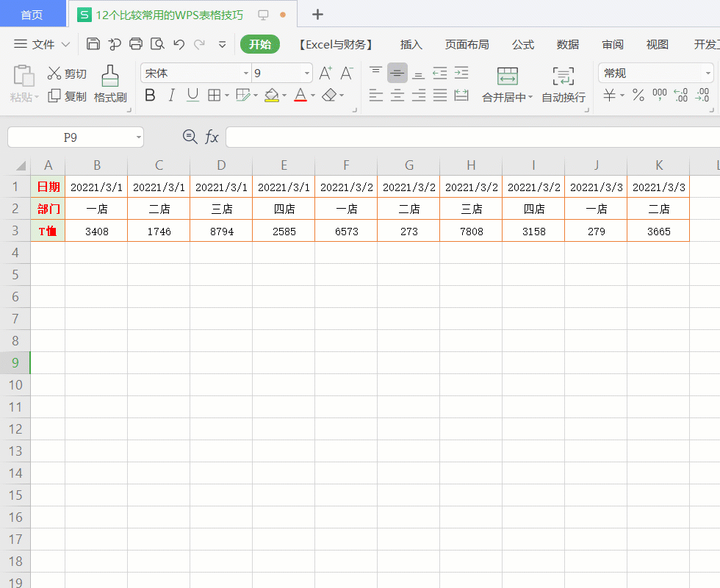Switch to the 公式 (Formulas) tab
The height and width of the screenshot is (588, 720).
pyautogui.click(x=523, y=45)
